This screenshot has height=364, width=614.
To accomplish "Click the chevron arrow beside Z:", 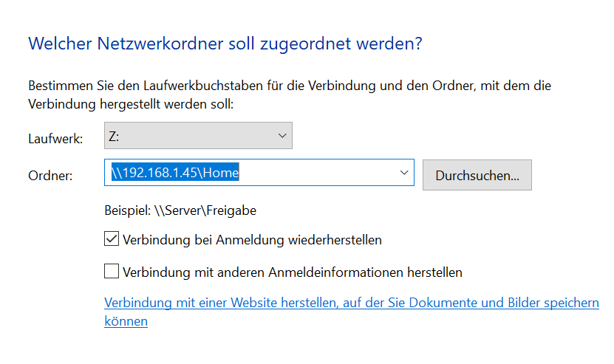I will (282, 136).
